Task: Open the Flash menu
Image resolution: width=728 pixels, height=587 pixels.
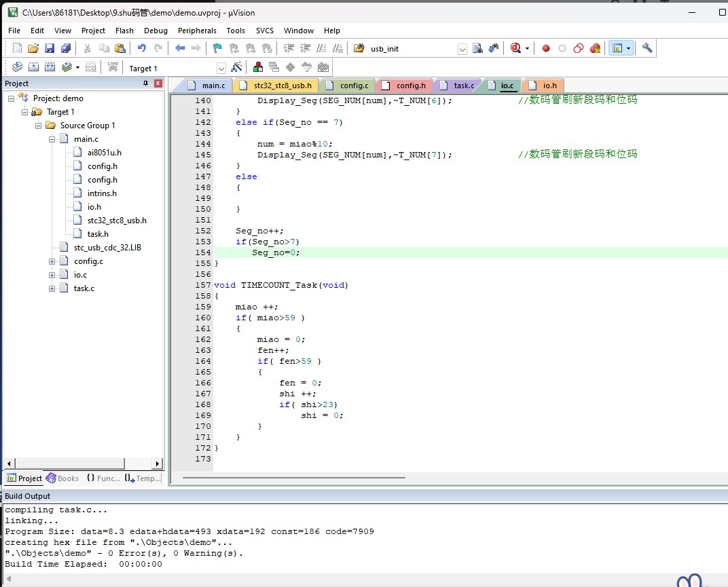Action: click(x=124, y=31)
